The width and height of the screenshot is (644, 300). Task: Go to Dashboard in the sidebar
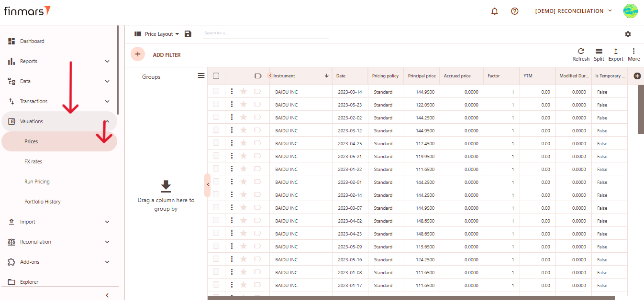[x=59, y=41]
